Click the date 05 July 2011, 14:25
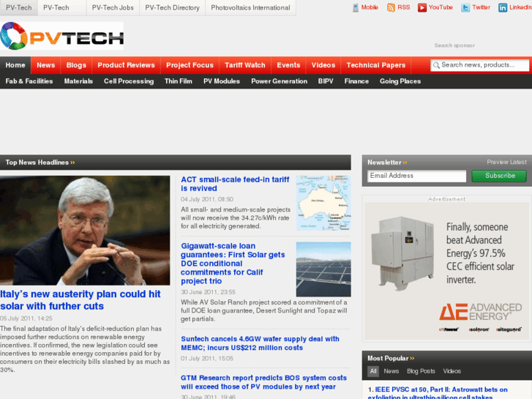This screenshot has height=399, width=532. click(x=26, y=318)
